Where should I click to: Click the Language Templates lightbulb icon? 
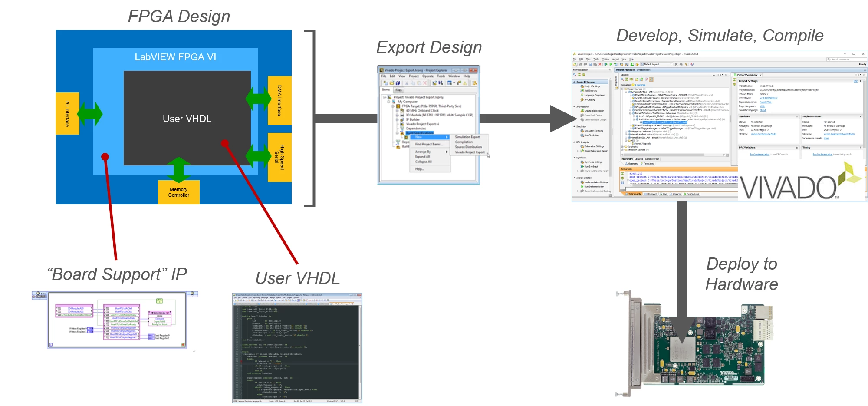[582, 95]
